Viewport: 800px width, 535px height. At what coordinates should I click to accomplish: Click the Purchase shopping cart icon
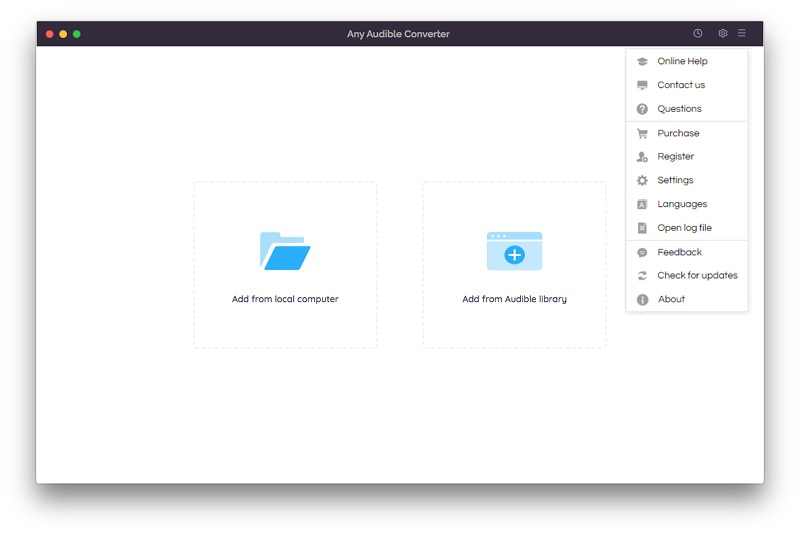[x=642, y=134]
